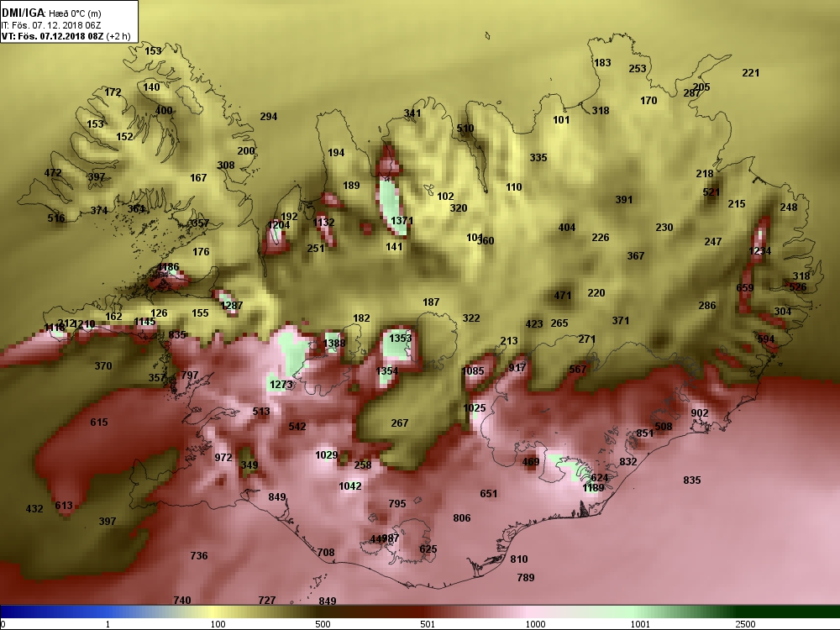Click the map value 472

52,173
